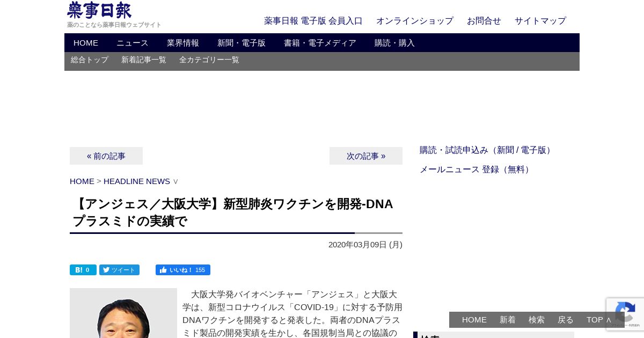This screenshot has width=644, height=338.
Task: Click HOME in floating bottom bar
Action: [474, 320]
